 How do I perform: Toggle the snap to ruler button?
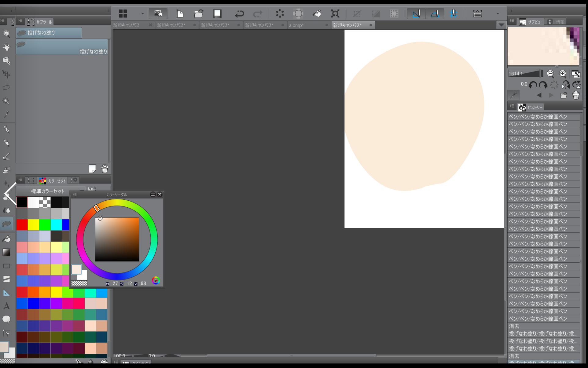[x=416, y=13]
